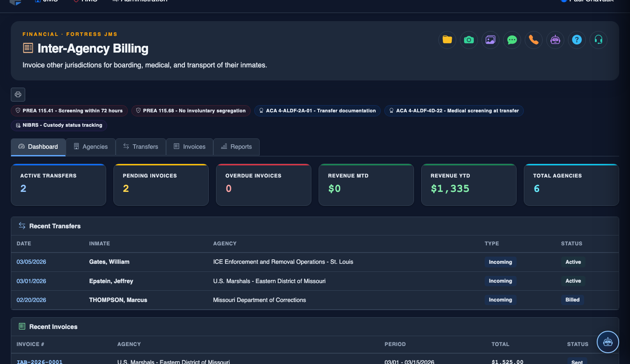Click the orange phone icon

coord(534,40)
